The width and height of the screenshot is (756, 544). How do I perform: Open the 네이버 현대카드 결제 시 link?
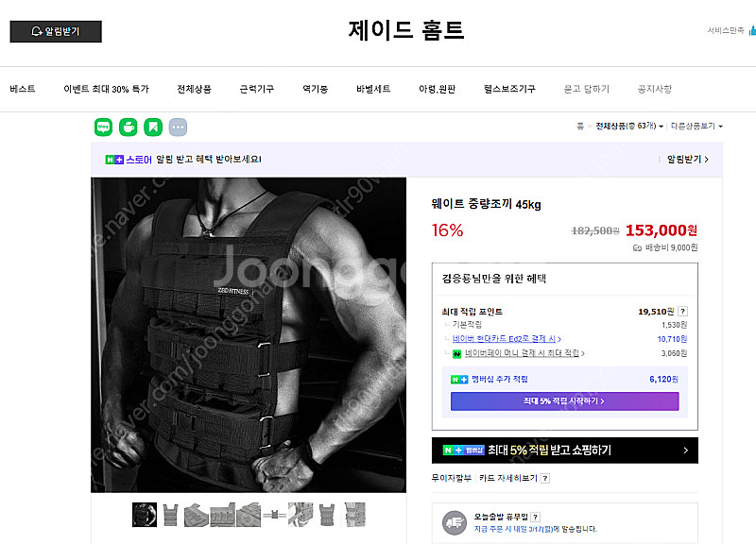click(x=507, y=339)
